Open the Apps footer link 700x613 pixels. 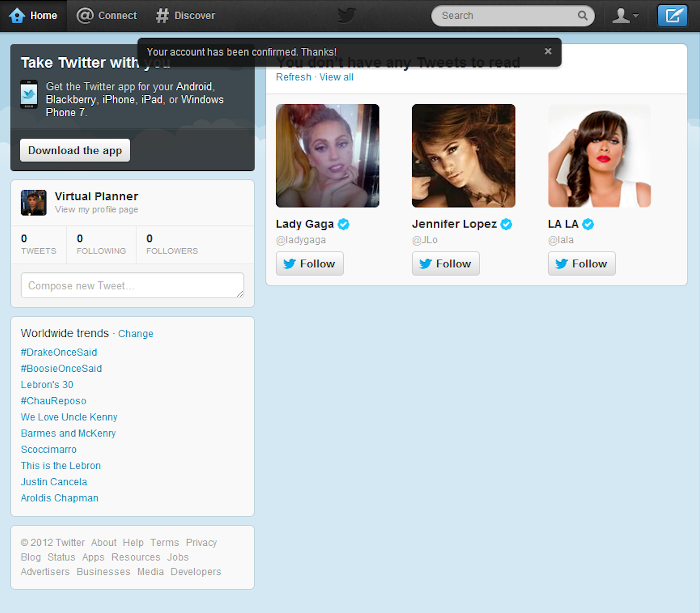[x=93, y=557]
